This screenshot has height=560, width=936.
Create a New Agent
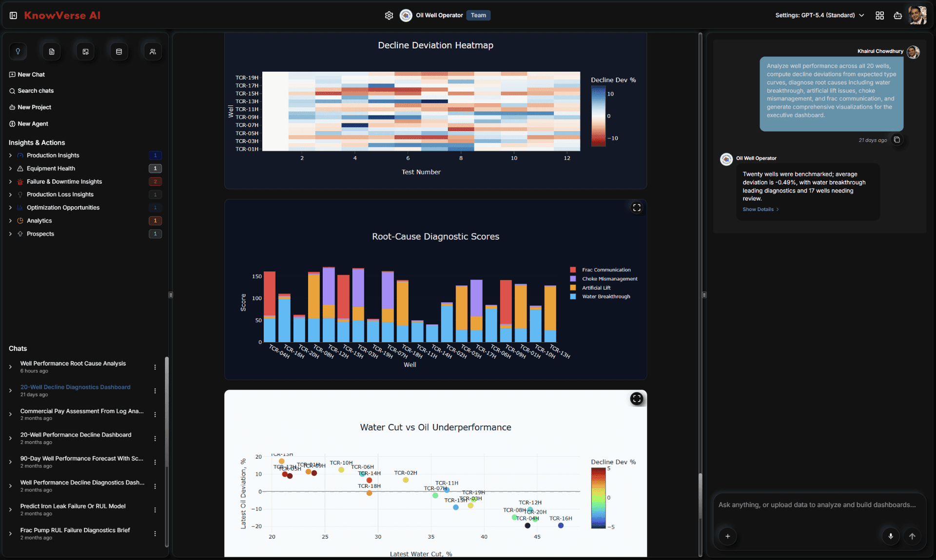[x=28, y=124]
